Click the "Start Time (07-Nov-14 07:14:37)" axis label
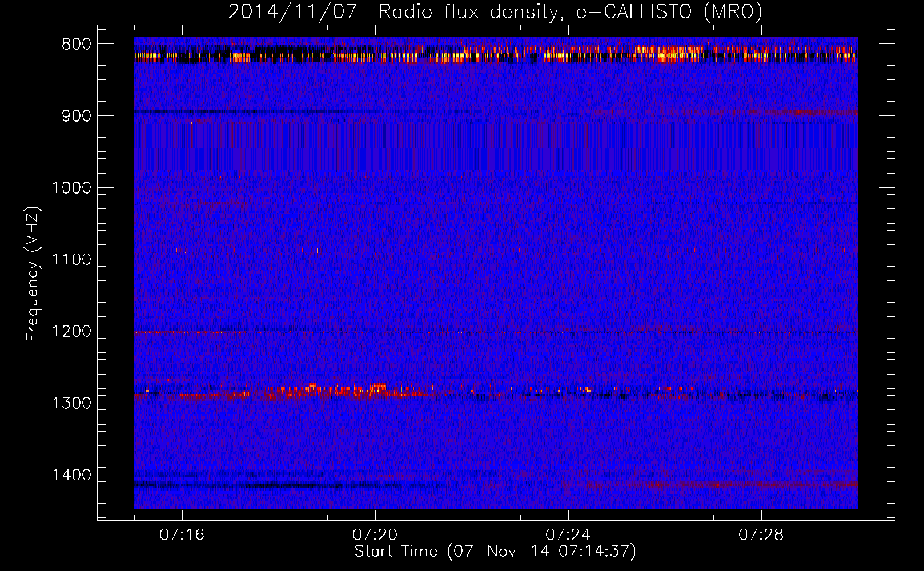The height and width of the screenshot is (571, 924). click(x=495, y=552)
